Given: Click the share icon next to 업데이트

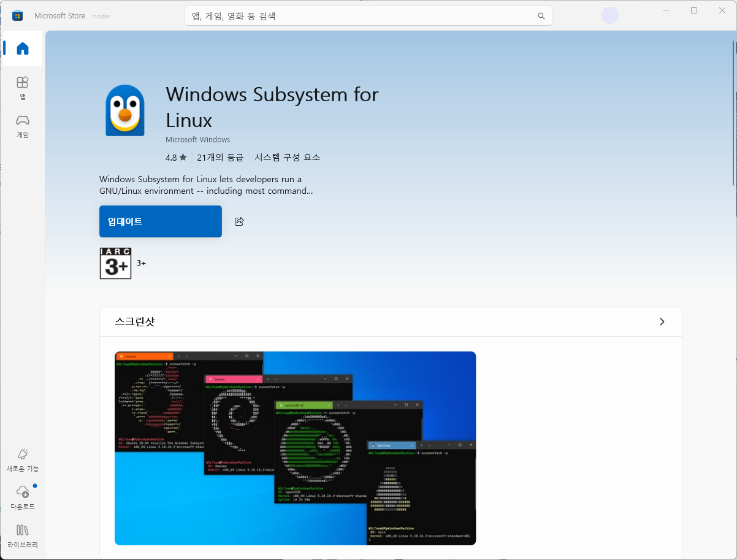Looking at the screenshot, I should (239, 221).
